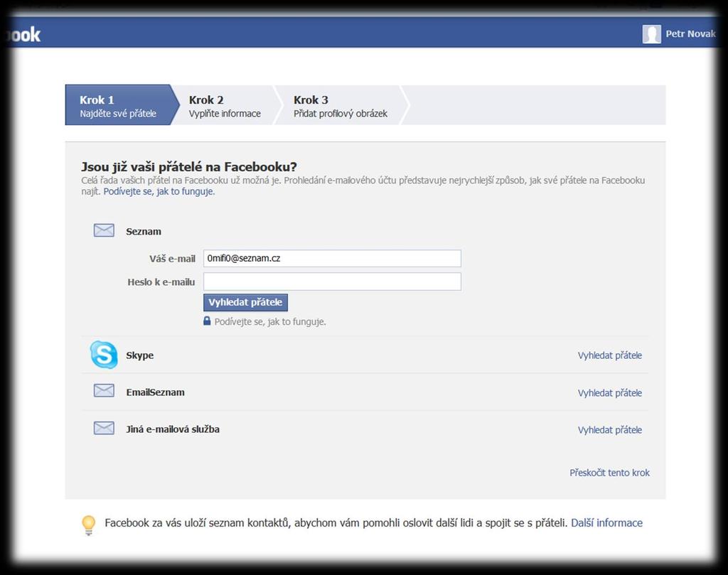Click the EmailSeznam envelope icon

pos(104,391)
